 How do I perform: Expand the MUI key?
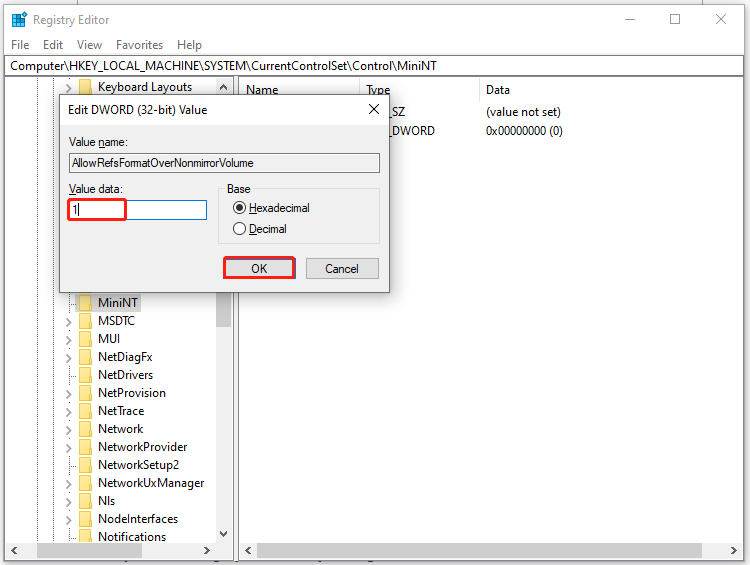[68, 340]
